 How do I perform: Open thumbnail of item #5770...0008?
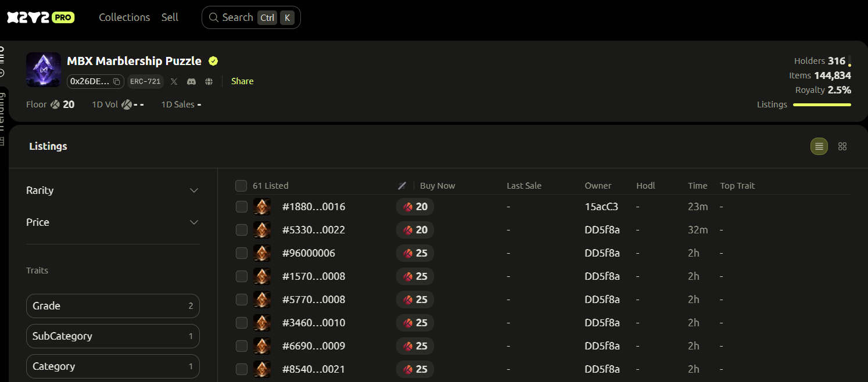(262, 300)
